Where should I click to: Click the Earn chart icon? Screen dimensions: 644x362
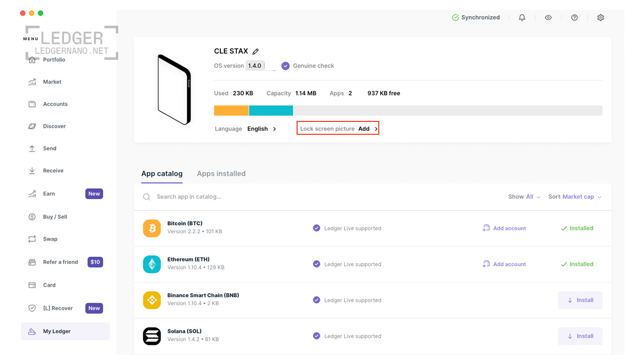[x=32, y=194]
